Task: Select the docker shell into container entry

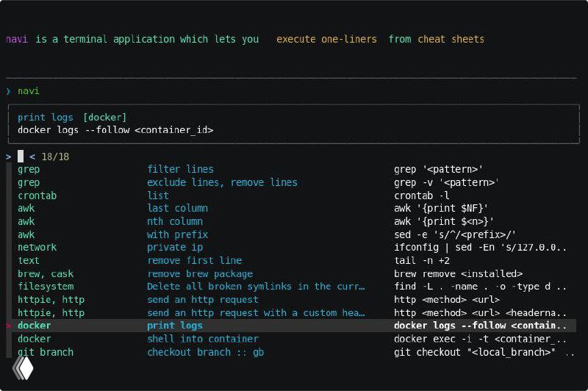Action: coord(202,339)
